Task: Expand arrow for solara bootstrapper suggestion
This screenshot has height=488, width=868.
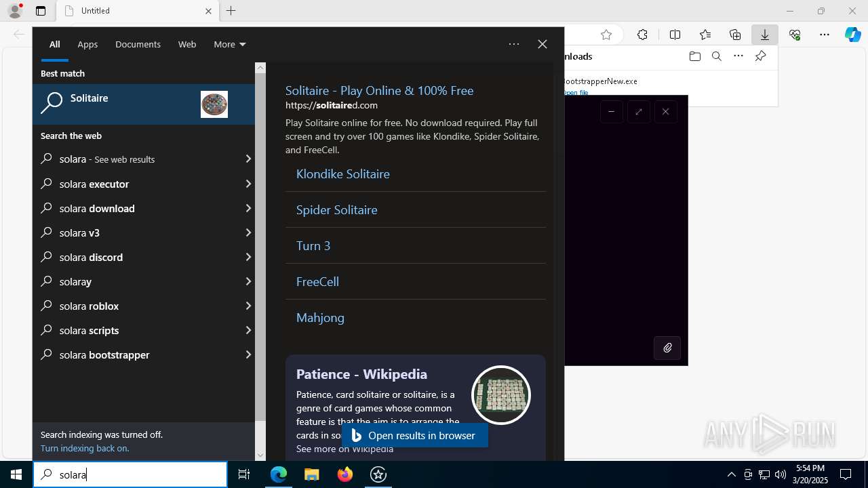Action: [248, 354]
